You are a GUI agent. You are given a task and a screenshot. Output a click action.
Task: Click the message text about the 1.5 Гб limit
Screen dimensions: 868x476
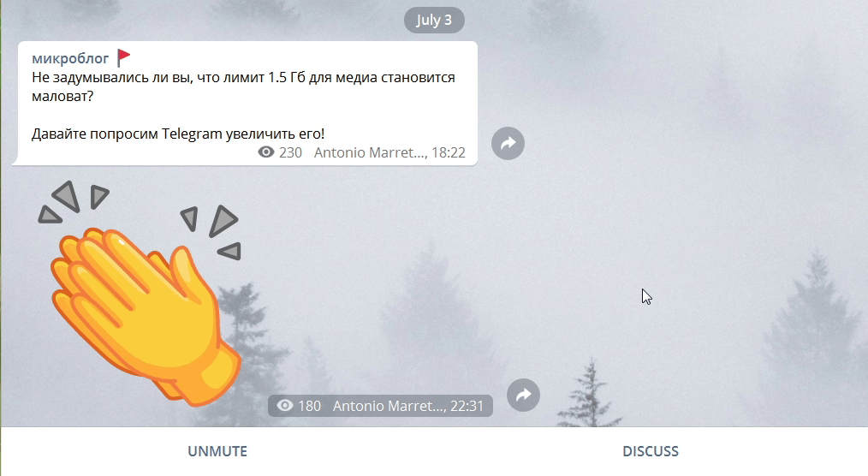pyautogui.click(x=243, y=86)
